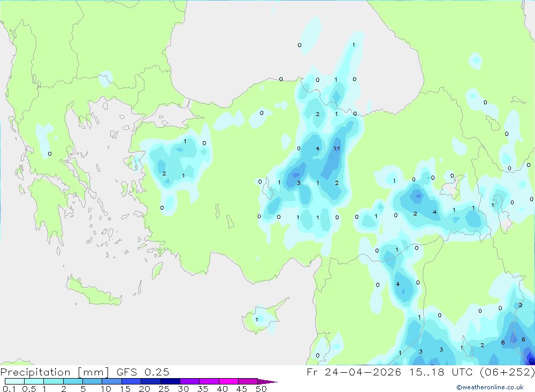This screenshot has width=535, height=392.
Task: Click the 'Precipitation [mm]' title text
Action: [55, 372]
